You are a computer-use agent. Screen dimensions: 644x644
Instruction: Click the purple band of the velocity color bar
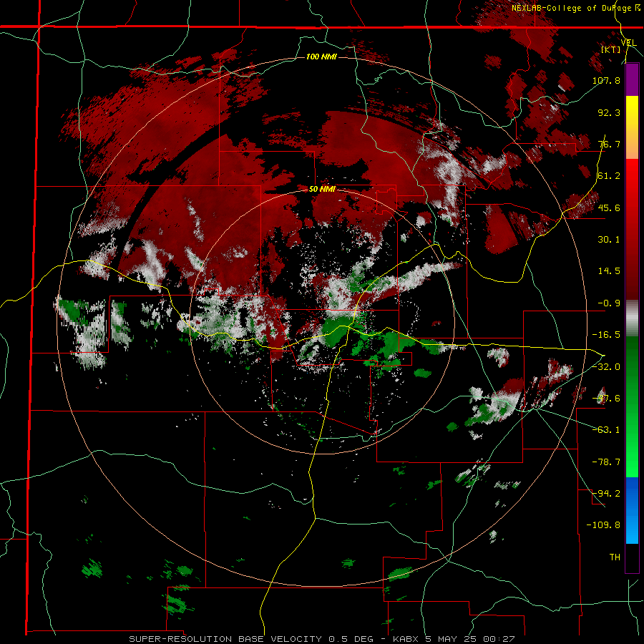632,80
